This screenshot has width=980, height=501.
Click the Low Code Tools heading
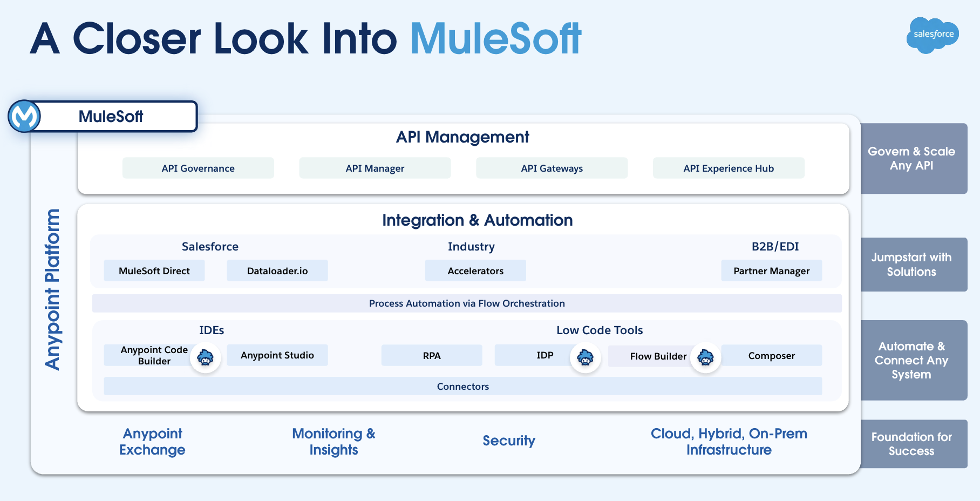(600, 330)
